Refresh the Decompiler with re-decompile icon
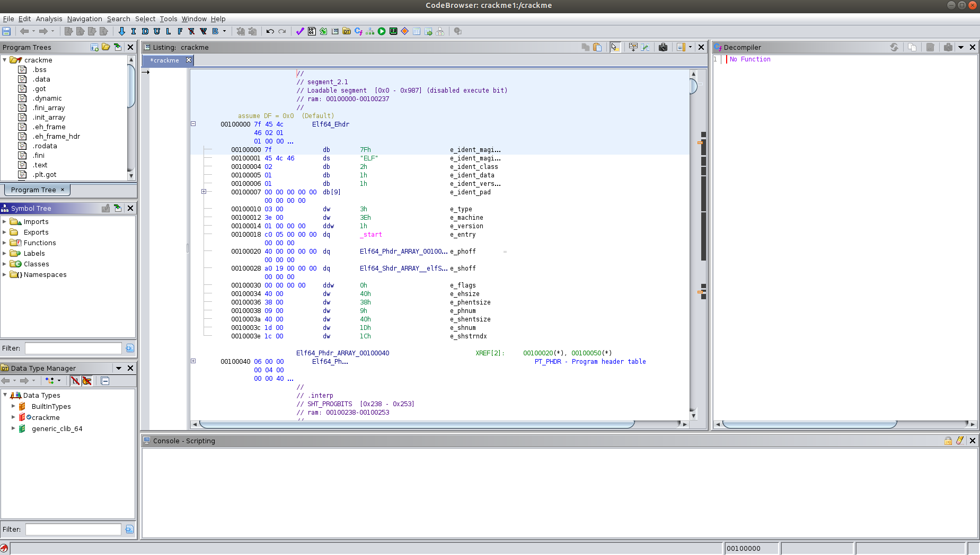Image resolution: width=980 pixels, height=555 pixels. (x=894, y=47)
